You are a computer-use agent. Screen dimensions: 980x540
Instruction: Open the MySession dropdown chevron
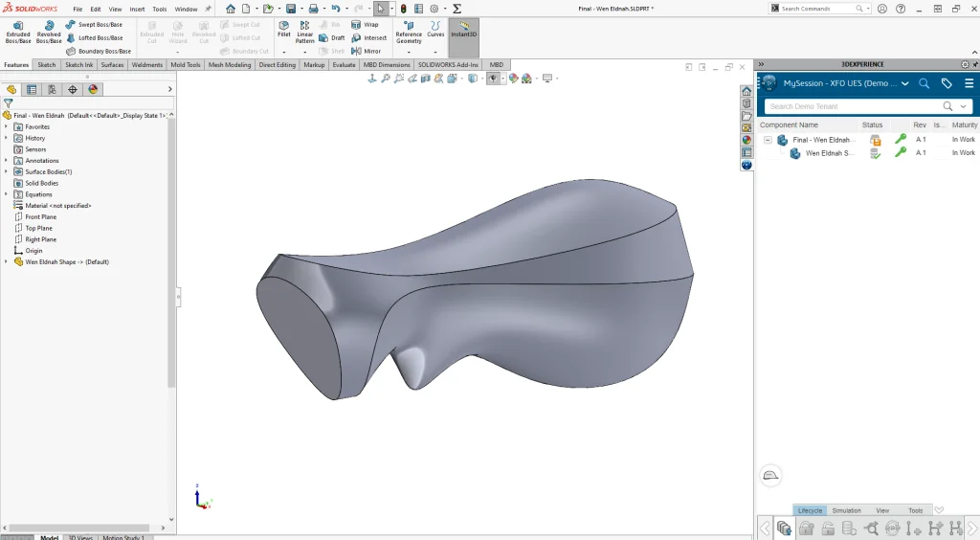pyautogui.click(x=904, y=83)
